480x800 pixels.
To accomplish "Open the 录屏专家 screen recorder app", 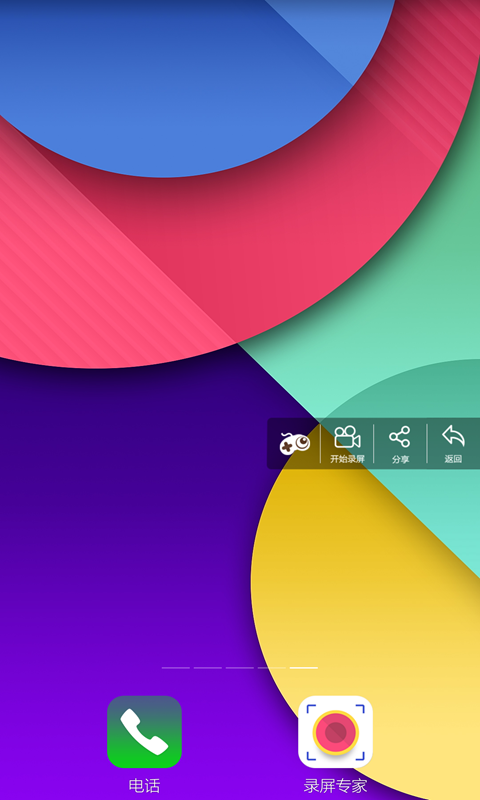I will tap(335, 732).
